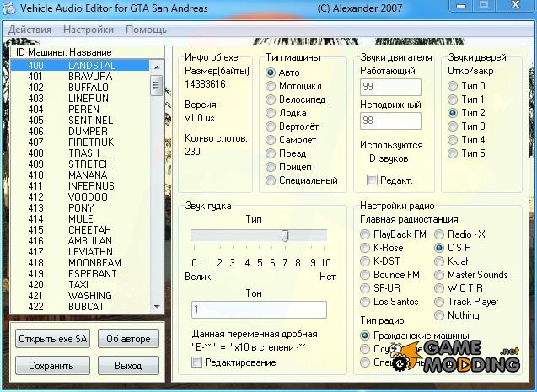Click the Выход button
Screen dimensions: 537x392
click(128, 366)
